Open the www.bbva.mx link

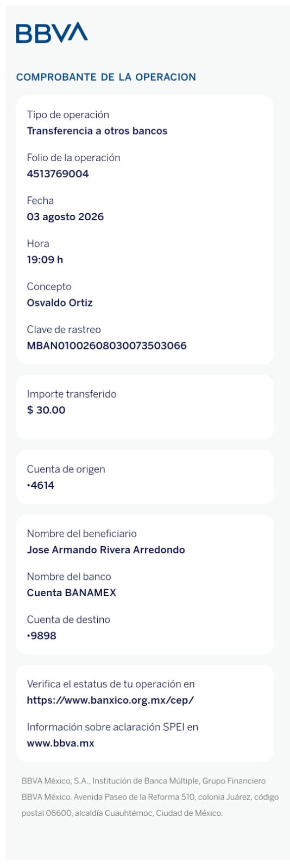(x=60, y=743)
